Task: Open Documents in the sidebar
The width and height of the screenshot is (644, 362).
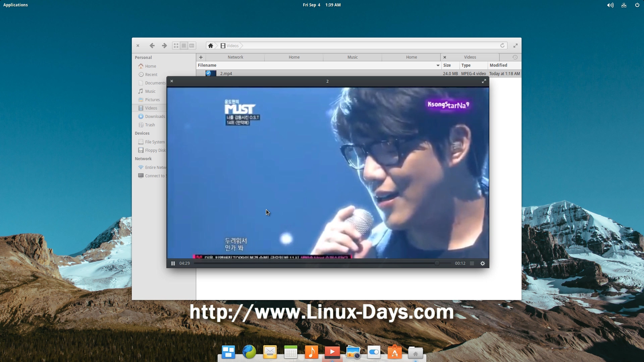Action: tap(152, 83)
